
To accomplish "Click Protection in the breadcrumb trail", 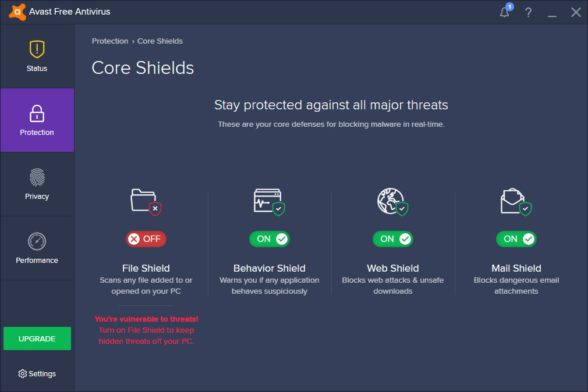I will 109,41.
